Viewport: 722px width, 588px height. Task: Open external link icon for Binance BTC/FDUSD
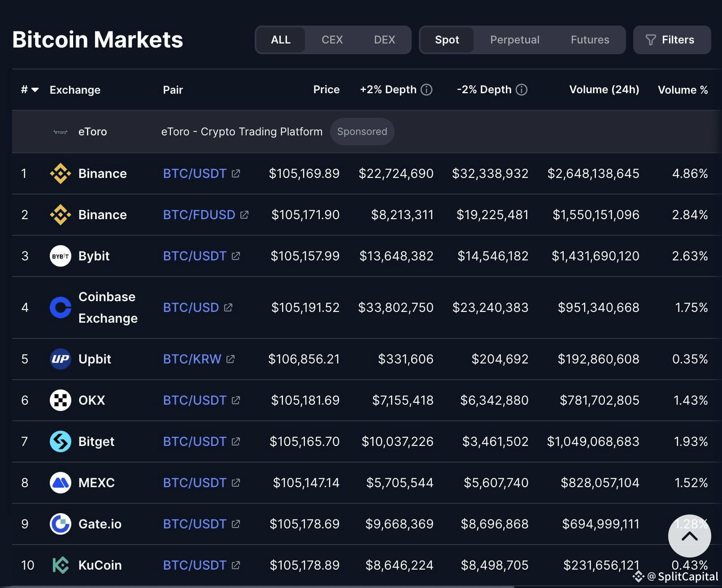pyautogui.click(x=244, y=215)
